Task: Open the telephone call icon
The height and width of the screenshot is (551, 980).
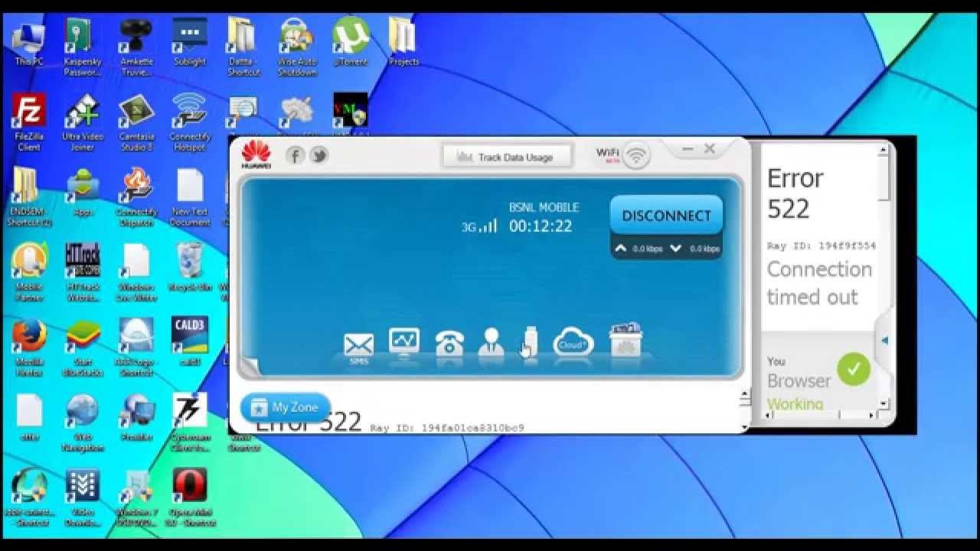Action: [449, 344]
